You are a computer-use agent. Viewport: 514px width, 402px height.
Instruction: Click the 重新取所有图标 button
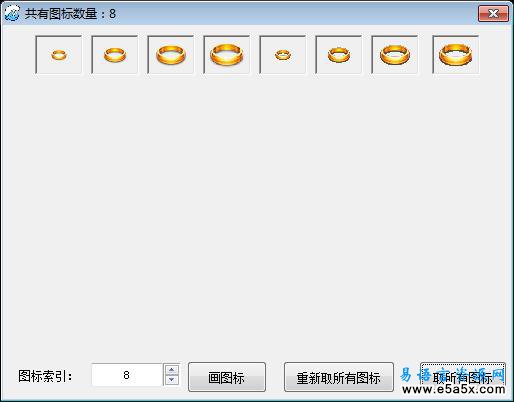click(x=339, y=377)
